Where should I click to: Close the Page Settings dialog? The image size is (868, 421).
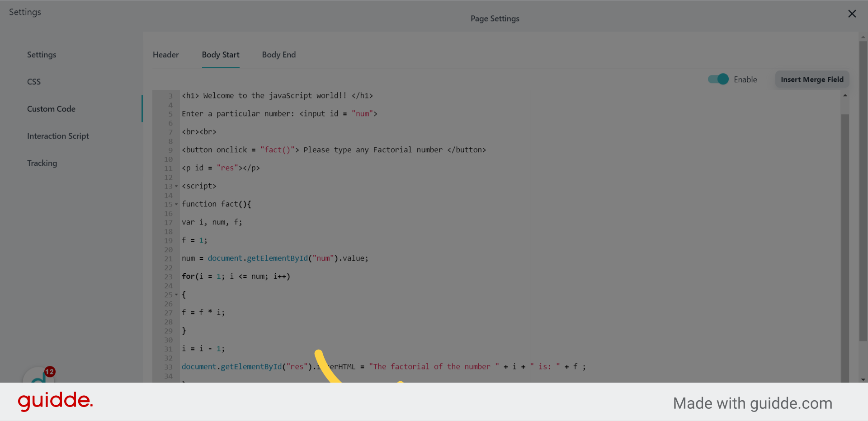[x=852, y=14]
